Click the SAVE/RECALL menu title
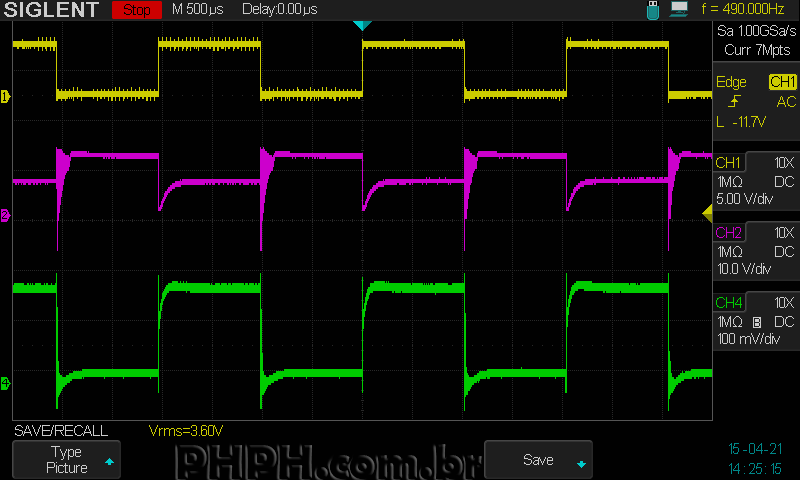 [61, 431]
